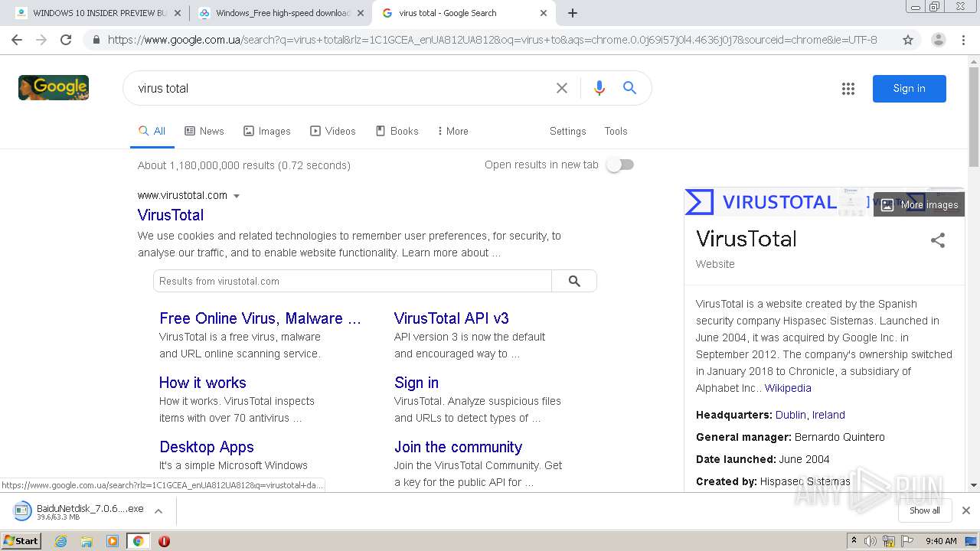Open the Chrome profile avatar icon
The height and width of the screenshot is (551, 980).
938,40
